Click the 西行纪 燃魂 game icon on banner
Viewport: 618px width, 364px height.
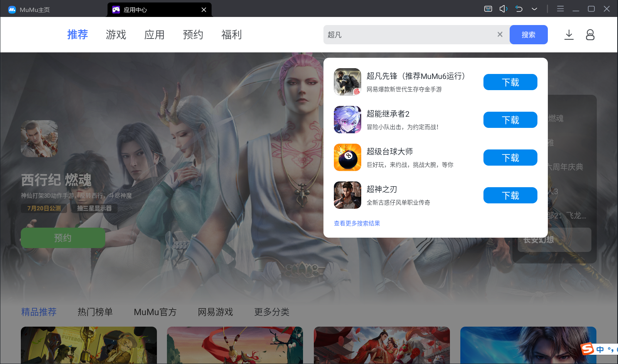point(39,139)
